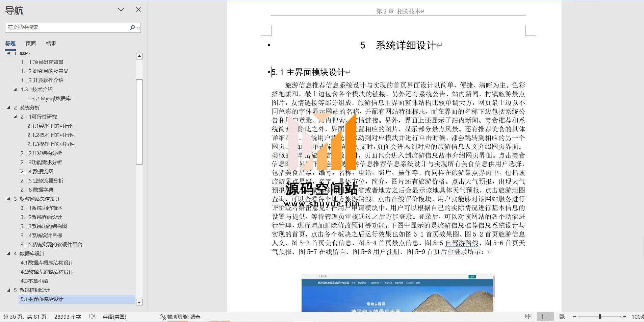The width and height of the screenshot is (644, 322).
Task: Go to heading 3．5系统实现的软硬件平台
Action: [51, 244]
